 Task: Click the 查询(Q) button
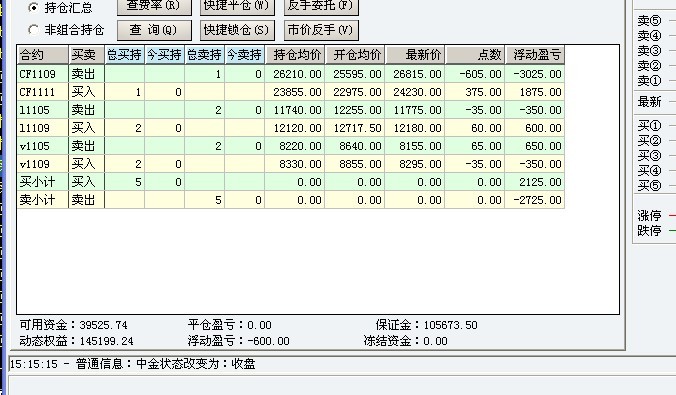point(154,30)
